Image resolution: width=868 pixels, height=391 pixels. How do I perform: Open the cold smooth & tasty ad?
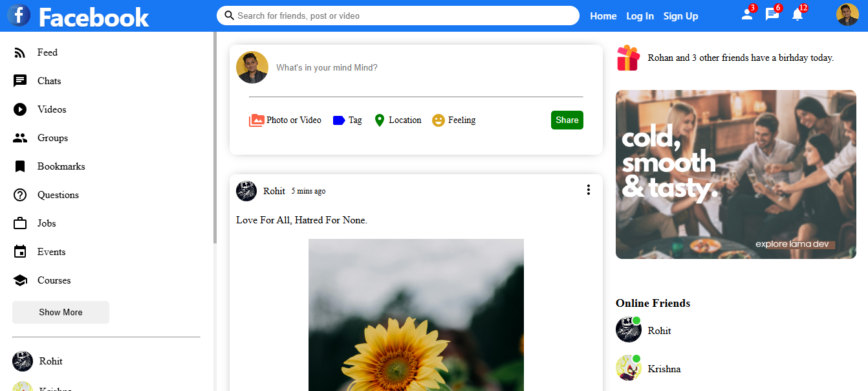(x=736, y=175)
